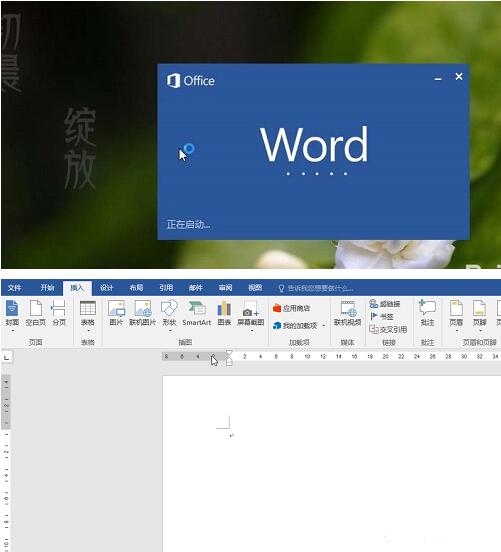Image resolution: width=501 pixels, height=552 pixels.
Task: Insert a chart (图表)
Action: pyautogui.click(x=224, y=313)
